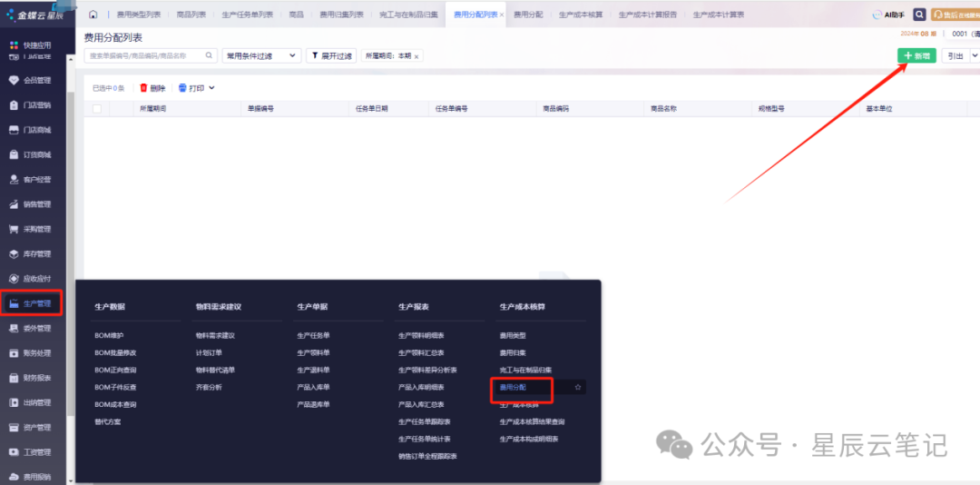Image resolution: width=980 pixels, height=485 pixels.
Task: Open 生产成本构成明细表 menu entry
Action: coord(529,439)
